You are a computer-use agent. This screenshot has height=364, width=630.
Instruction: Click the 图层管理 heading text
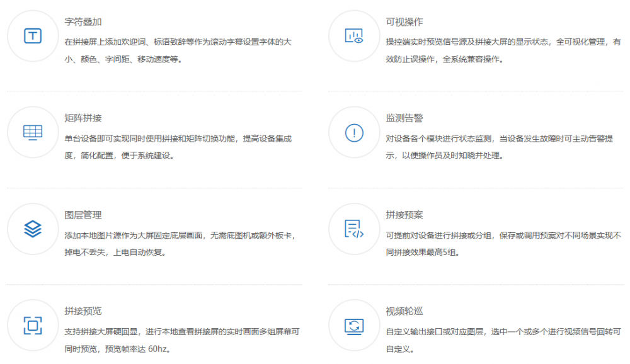(x=83, y=215)
